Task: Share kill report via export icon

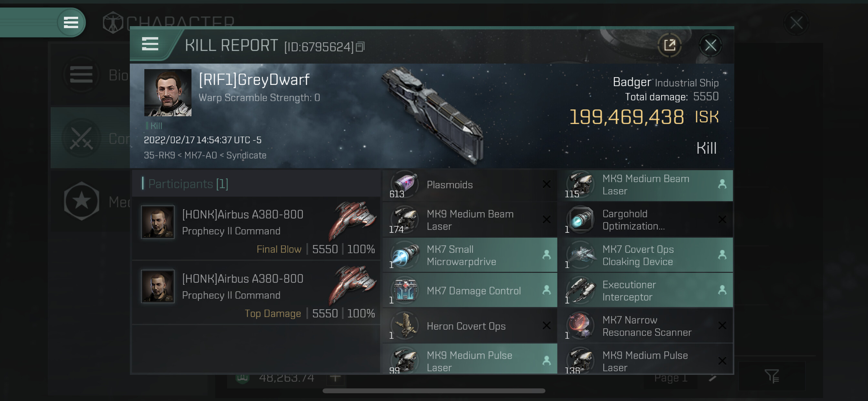Action: tap(669, 45)
